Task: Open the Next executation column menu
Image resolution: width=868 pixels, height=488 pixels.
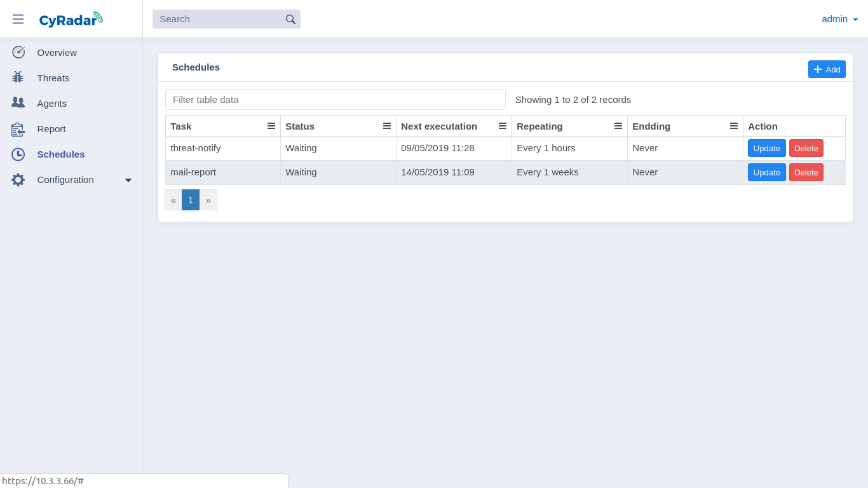Action: pos(503,126)
